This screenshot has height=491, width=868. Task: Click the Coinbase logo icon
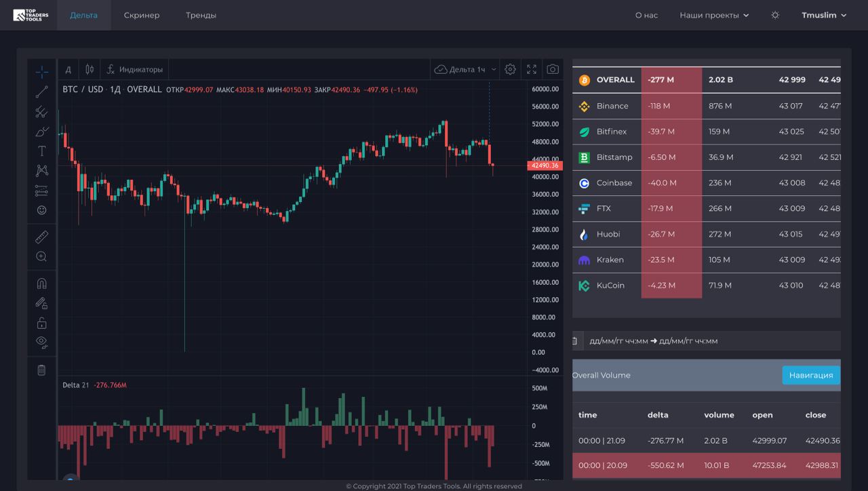pos(584,183)
